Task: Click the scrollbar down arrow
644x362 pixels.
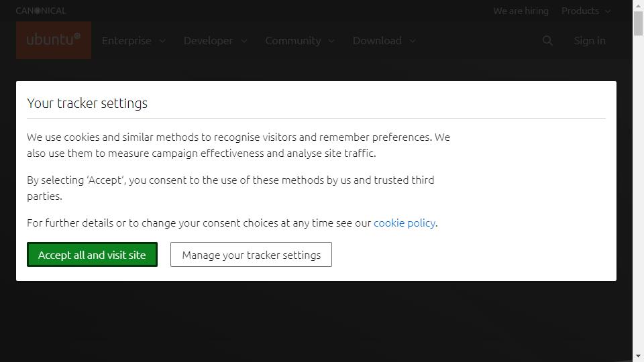Action: pos(638,356)
